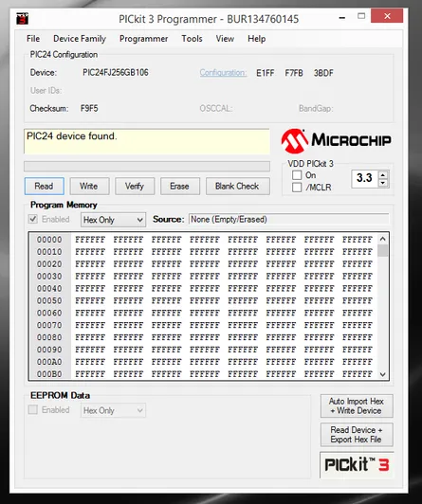Screen dimensions: 422x504
Task: Decrease VDD voltage with the down arrow
Action: pyautogui.click(x=383, y=183)
